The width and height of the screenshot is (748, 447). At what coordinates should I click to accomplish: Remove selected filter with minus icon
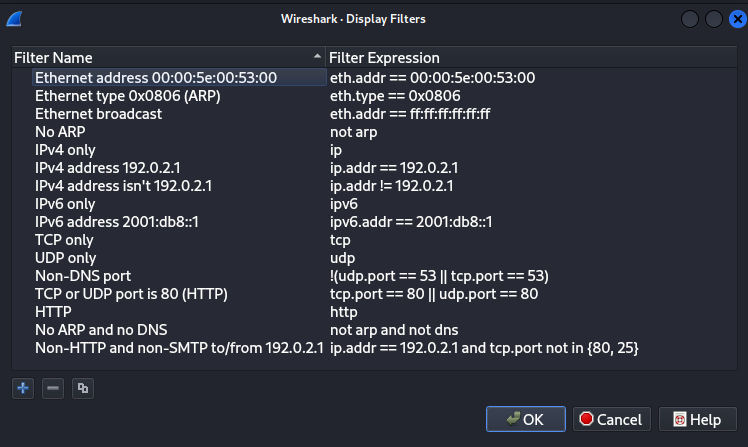pos(53,388)
